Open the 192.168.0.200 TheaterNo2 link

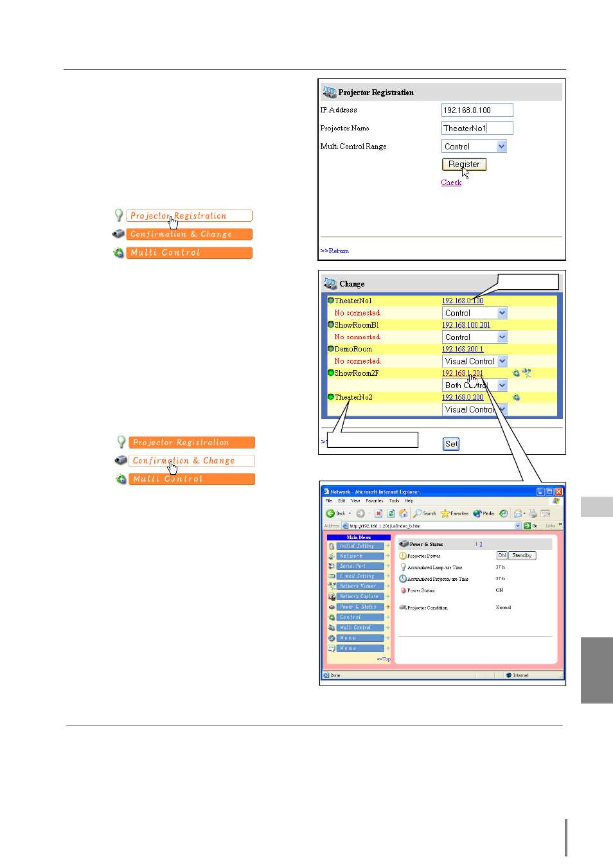point(463,398)
